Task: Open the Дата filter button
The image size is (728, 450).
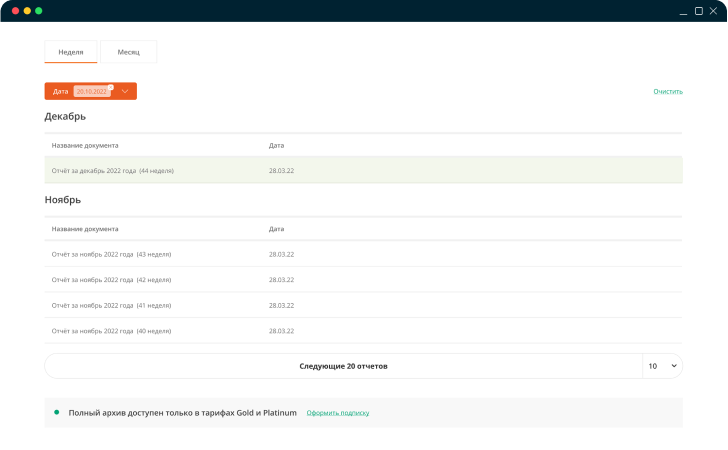Action: (91, 91)
